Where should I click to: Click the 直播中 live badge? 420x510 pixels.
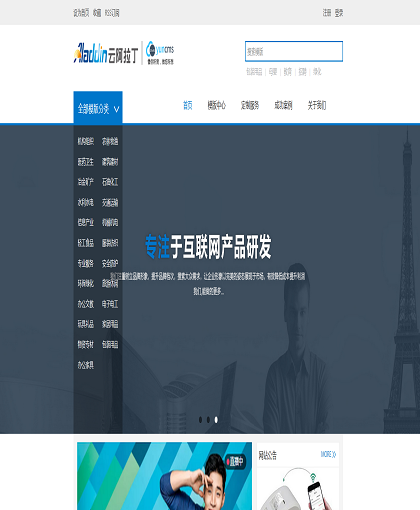click(x=236, y=462)
